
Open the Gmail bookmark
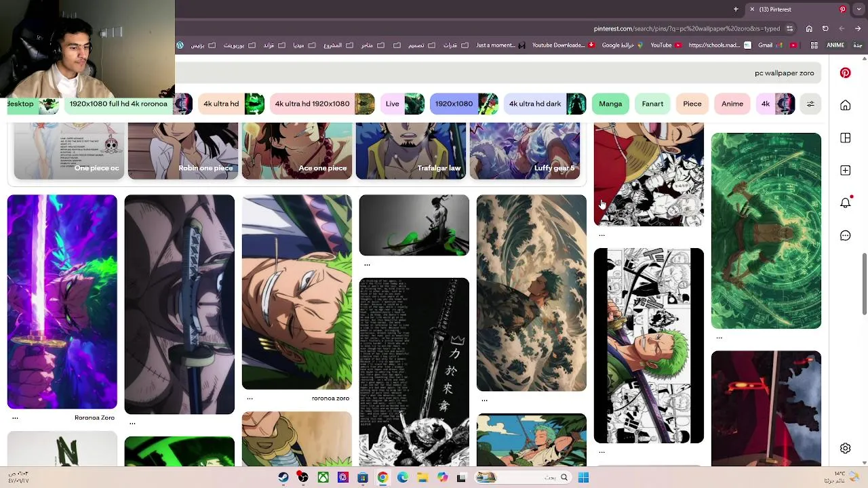770,45
